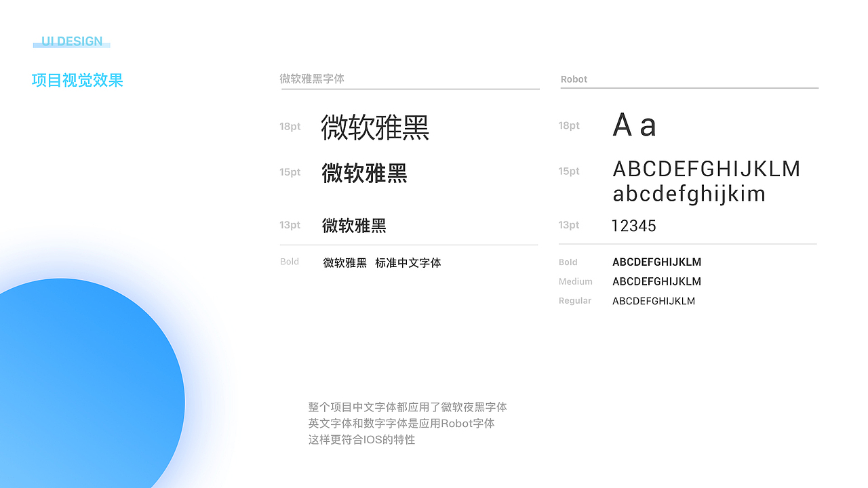
Task: Click the abcdefghijkim lowercase sample
Action: pos(689,193)
